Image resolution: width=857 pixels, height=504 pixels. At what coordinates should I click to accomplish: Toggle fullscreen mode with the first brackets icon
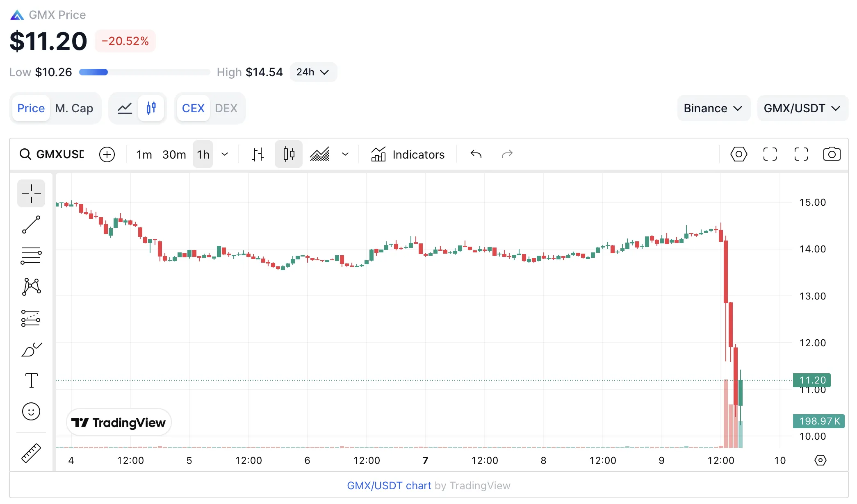pyautogui.click(x=770, y=154)
